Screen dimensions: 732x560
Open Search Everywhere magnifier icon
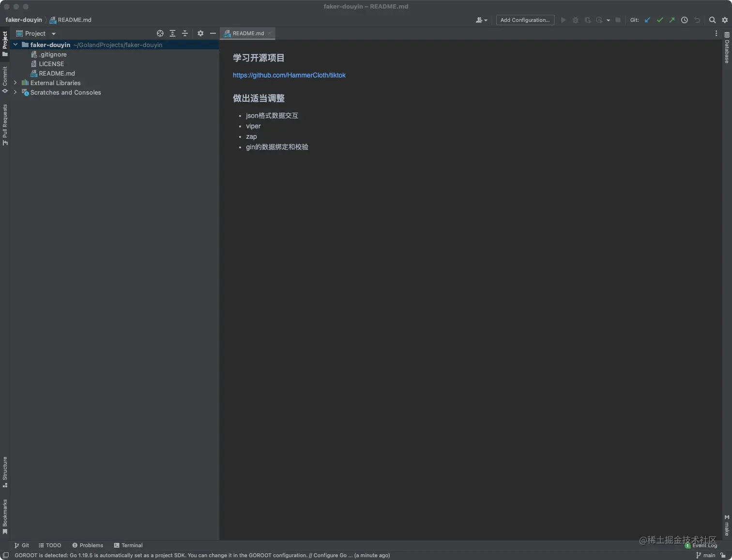pyautogui.click(x=712, y=20)
